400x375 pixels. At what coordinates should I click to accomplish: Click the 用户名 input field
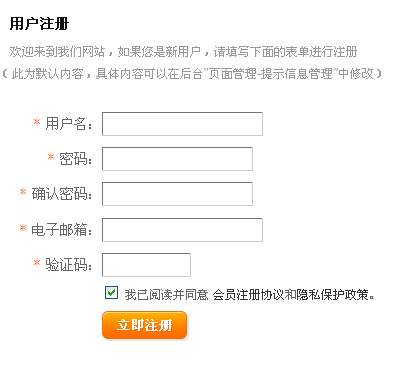pyautogui.click(x=182, y=124)
